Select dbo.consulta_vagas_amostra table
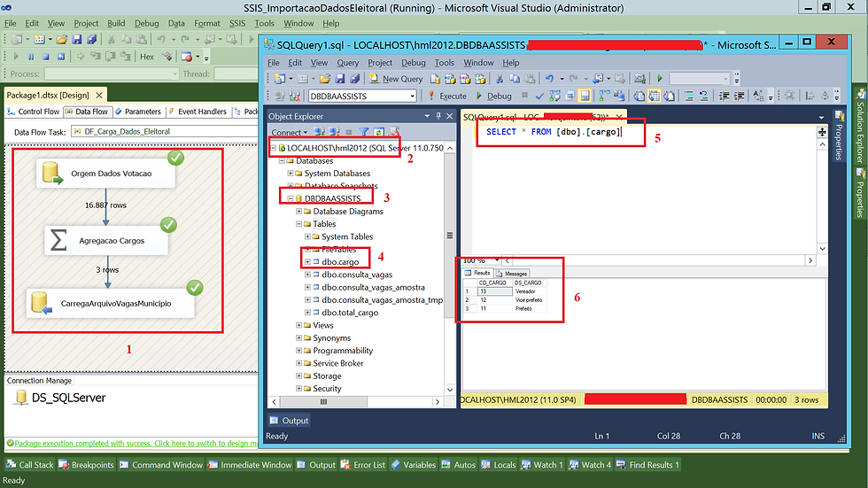 tap(373, 287)
